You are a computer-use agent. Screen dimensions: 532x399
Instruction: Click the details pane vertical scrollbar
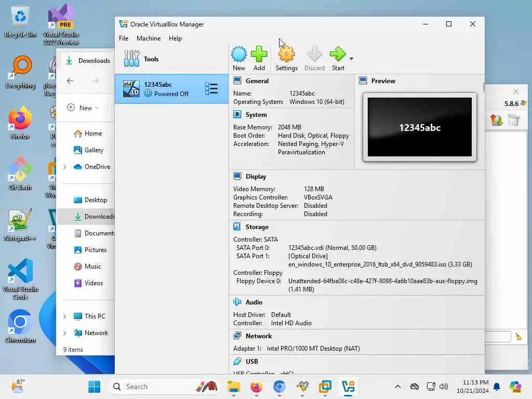(x=483, y=87)
